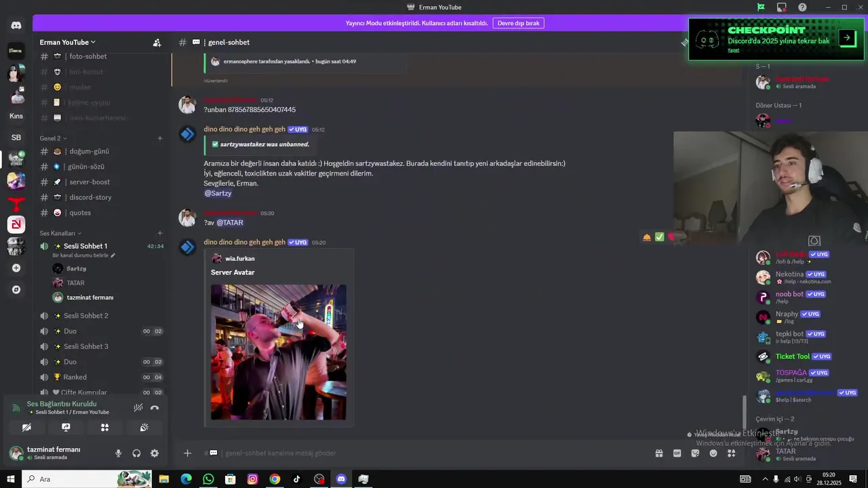Add voice channel to Ses Kanalları plus
This screenshot has width=868, height=488.
click(x=160, y=233)
